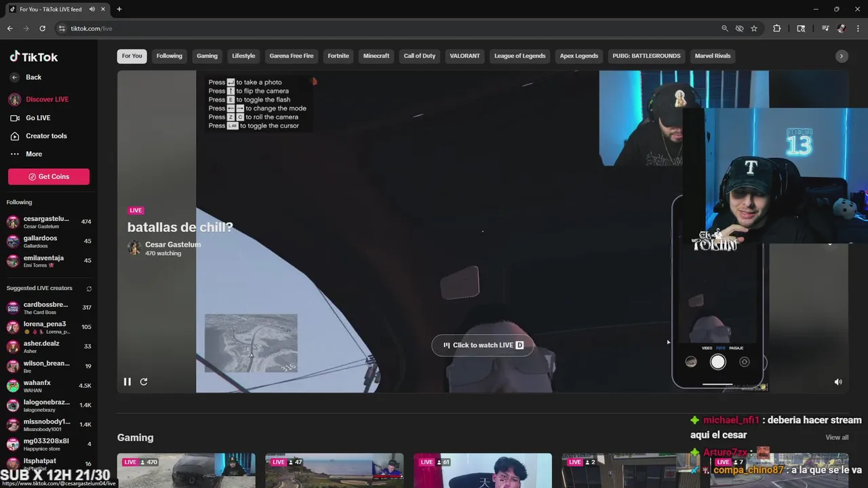Click the third-party cookies eye icon
Image resolution: width=868 pixels, height=488 pixels.
(x=740, y=28)
